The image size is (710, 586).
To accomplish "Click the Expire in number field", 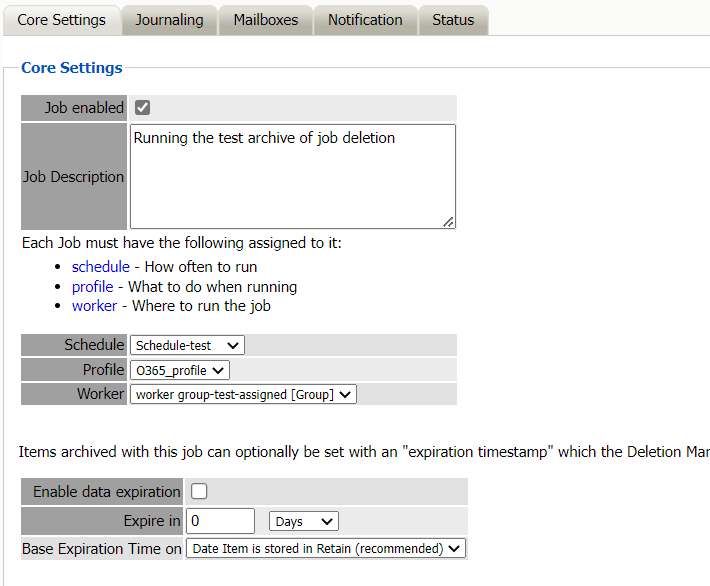I will 220,521.
